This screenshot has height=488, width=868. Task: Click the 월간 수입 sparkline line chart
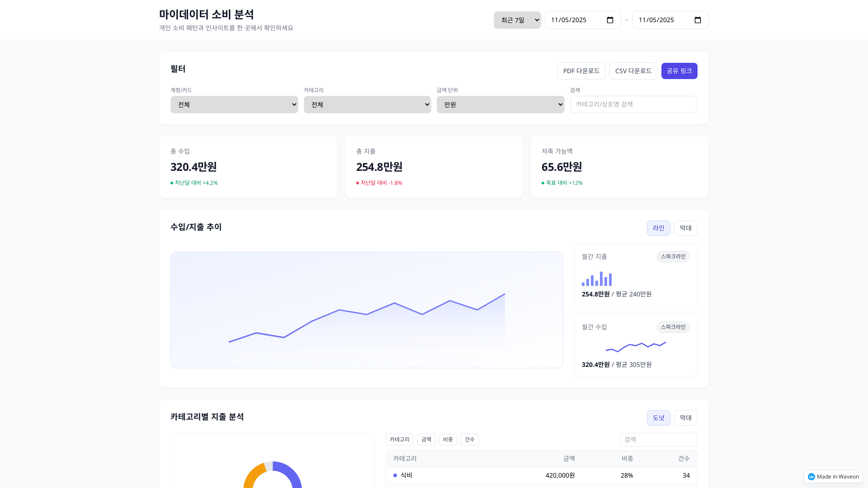coord(636,346)
